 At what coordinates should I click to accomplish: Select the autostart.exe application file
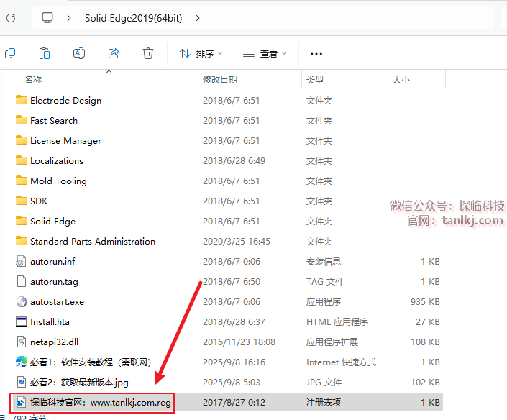pos(57,302)
